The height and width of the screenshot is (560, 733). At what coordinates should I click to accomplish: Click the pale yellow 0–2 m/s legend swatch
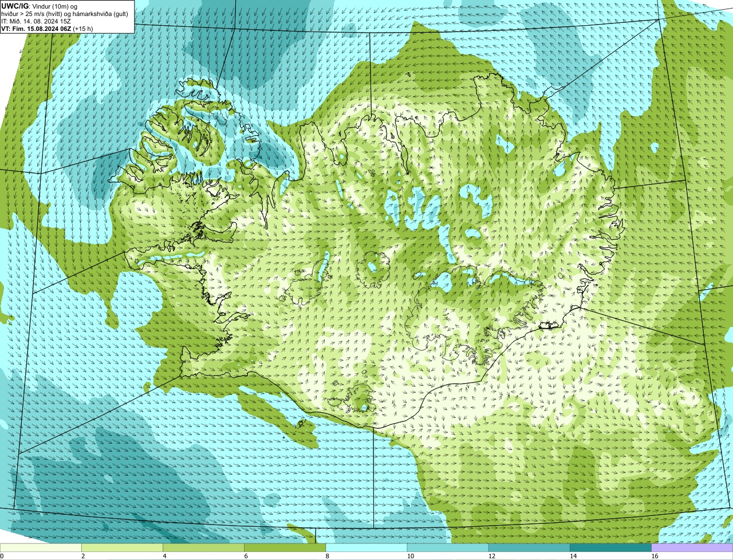pyautogui.click(x=41, y=548)
